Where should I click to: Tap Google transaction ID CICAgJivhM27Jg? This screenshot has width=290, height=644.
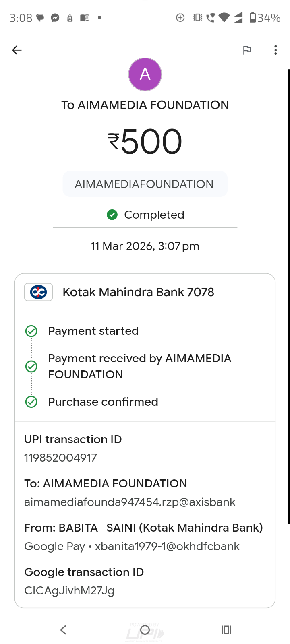(69, 590)
